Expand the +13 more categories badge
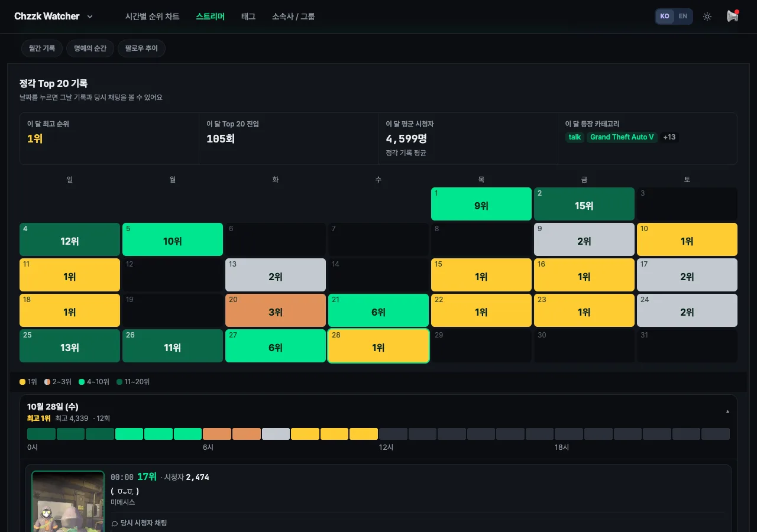757x532 pixels. [x=669, y=137]
